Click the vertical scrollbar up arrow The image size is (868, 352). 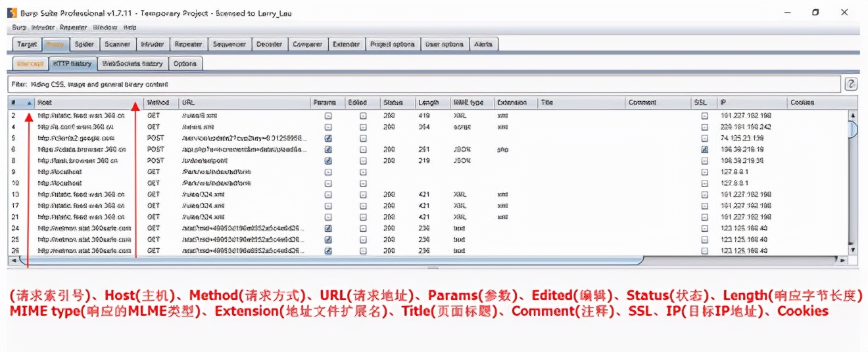(853, 116)
